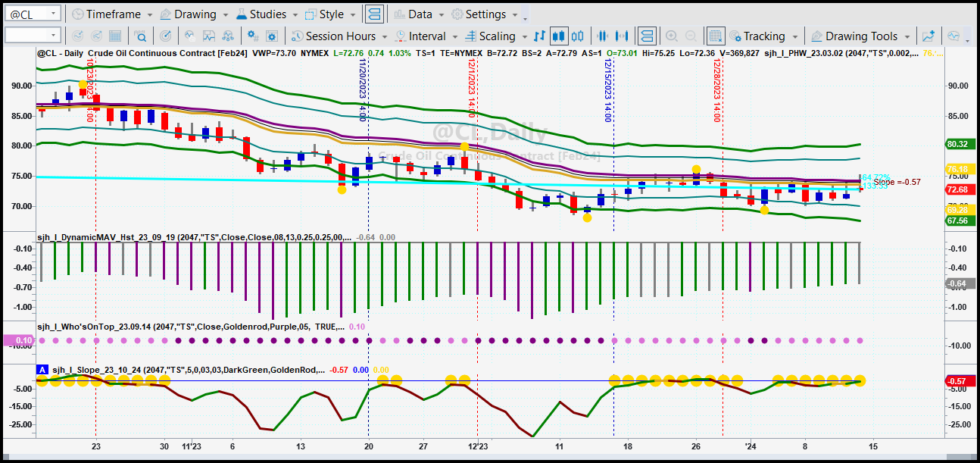Click the 12/28/2023 vertical line marker label
Image resolution: width=980 pixels, height=463 pixels.
pyautogui.click(x=716, y=90)
